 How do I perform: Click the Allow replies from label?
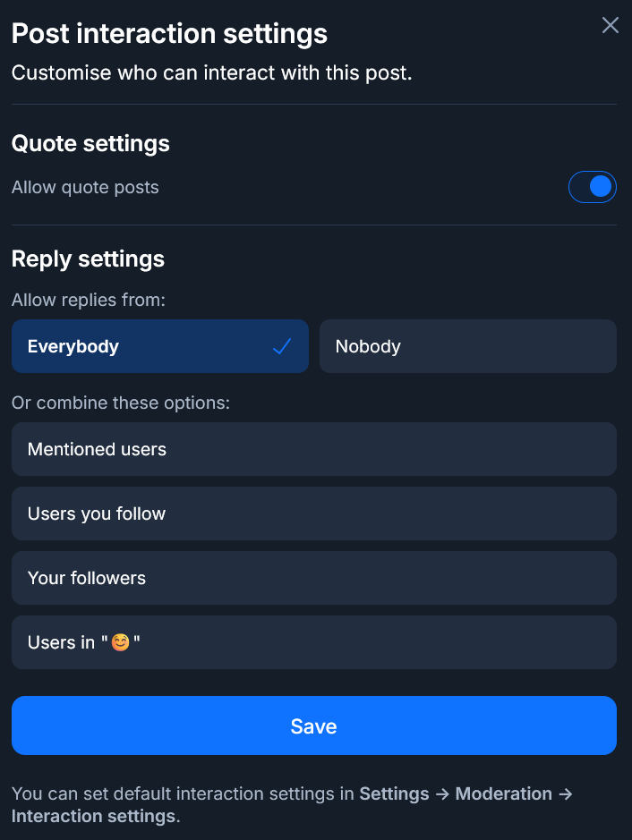coord(88,300)
